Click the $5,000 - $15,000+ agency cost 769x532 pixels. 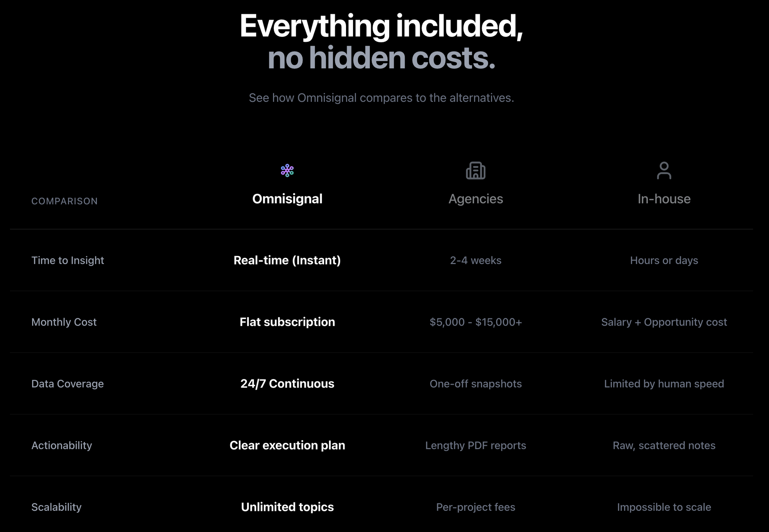click(x=476, y=322)
